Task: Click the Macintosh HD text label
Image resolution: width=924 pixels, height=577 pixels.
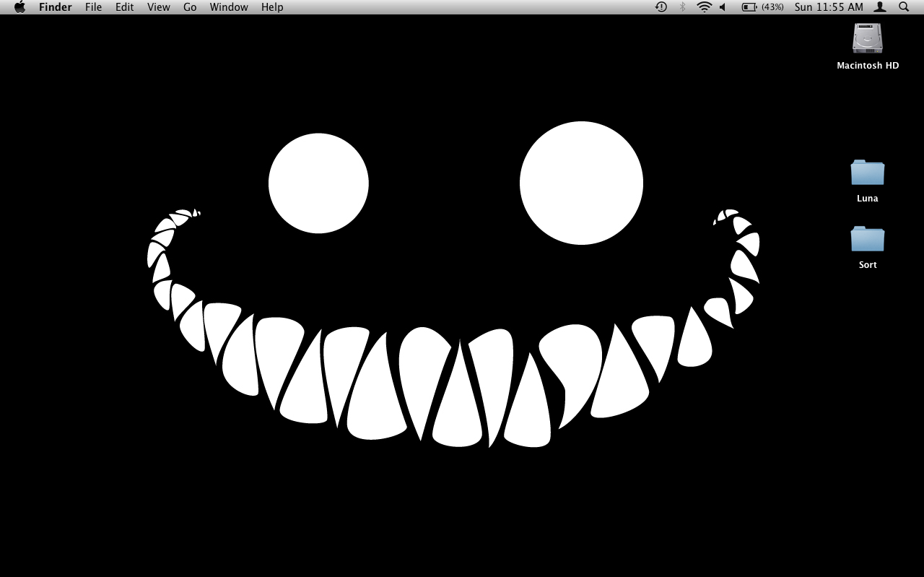Action: (868, 66)
